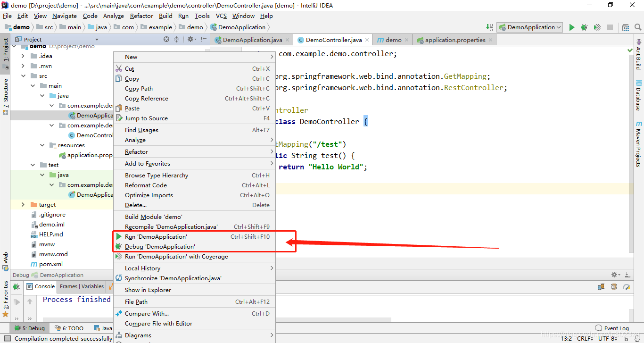
Task: Choose Copy Path in context menu
Action: coord(194,89)
